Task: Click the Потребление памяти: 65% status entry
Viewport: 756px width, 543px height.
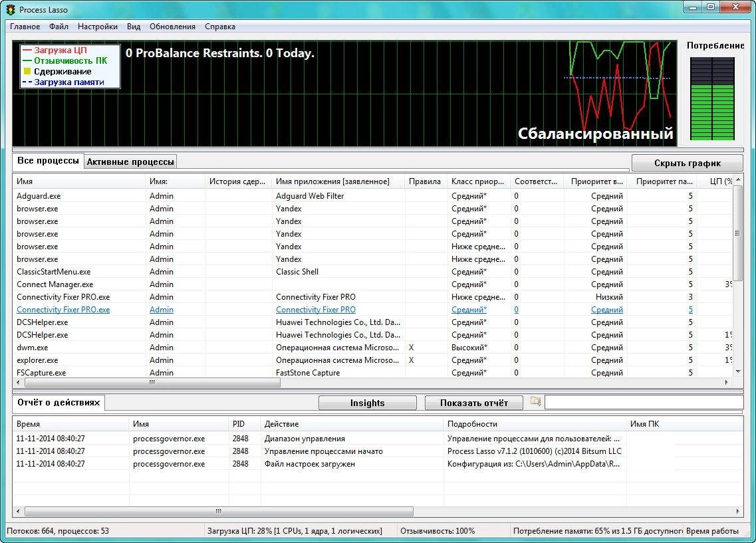Action: coord(598,531)
